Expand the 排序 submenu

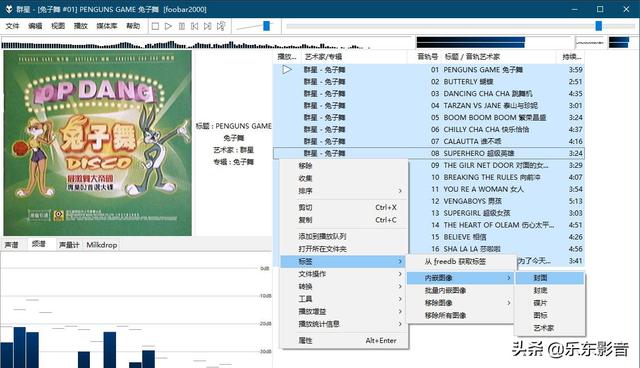(344, 191)
